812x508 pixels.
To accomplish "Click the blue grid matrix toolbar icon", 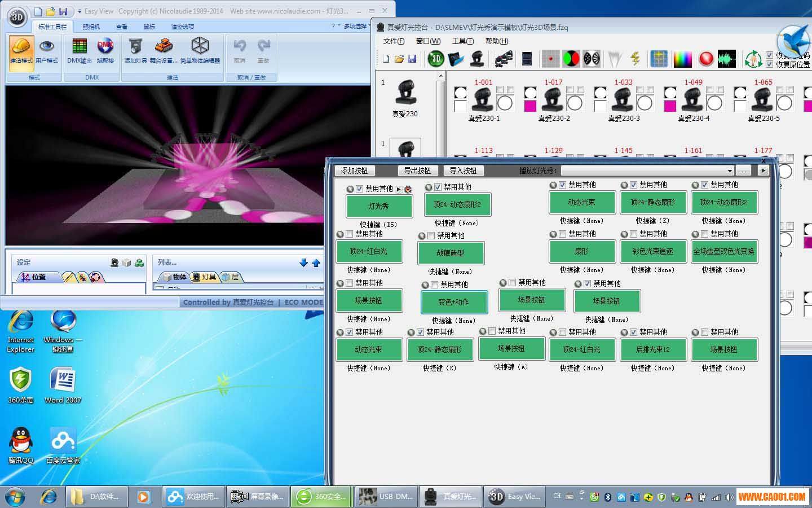I will click(659, 59).
